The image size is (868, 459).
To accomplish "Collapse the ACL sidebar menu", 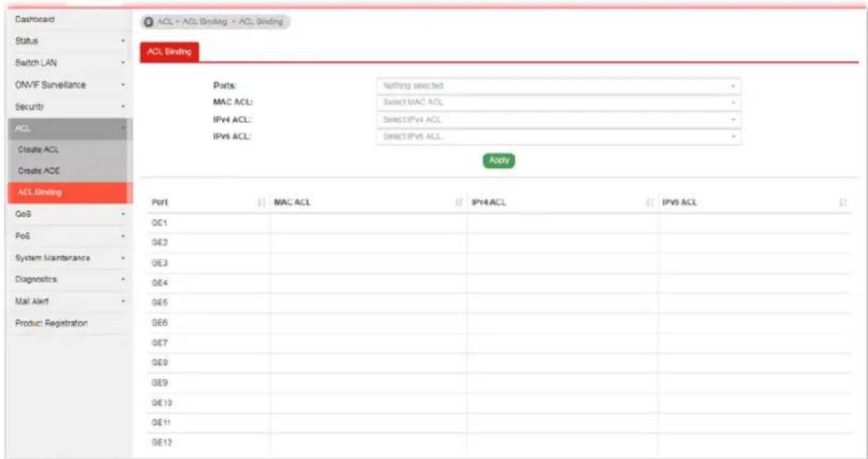I will point(69,128).
